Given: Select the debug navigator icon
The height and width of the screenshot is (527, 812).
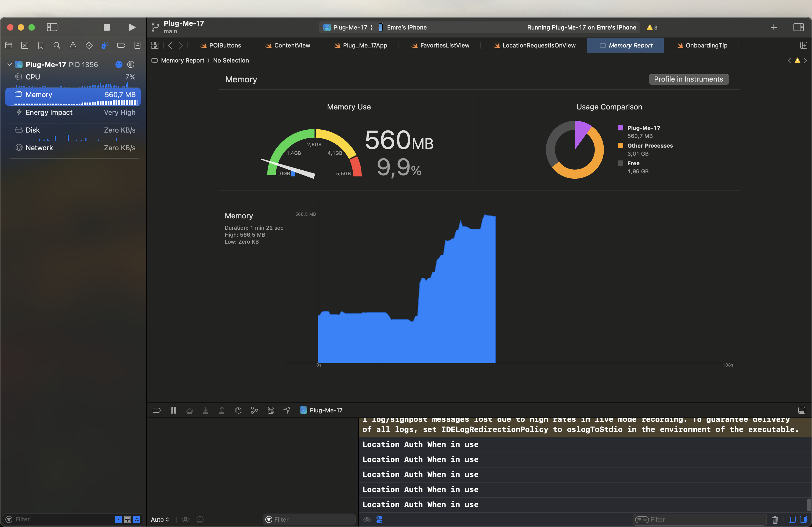Looking at the screenshot, I should [105, 45].
